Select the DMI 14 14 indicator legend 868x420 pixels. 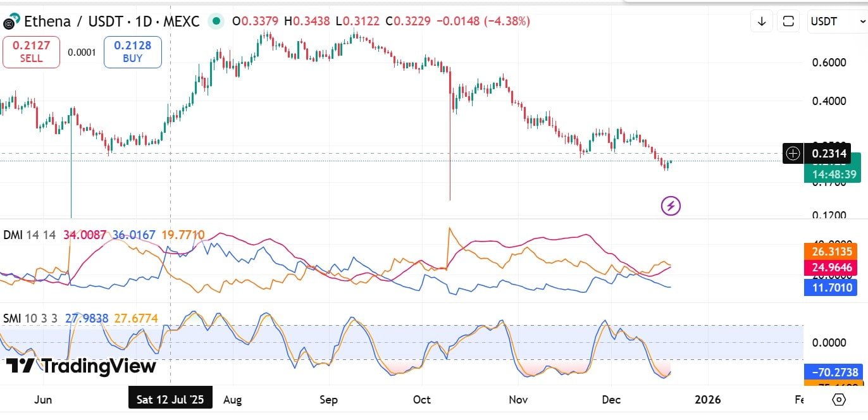29,235
